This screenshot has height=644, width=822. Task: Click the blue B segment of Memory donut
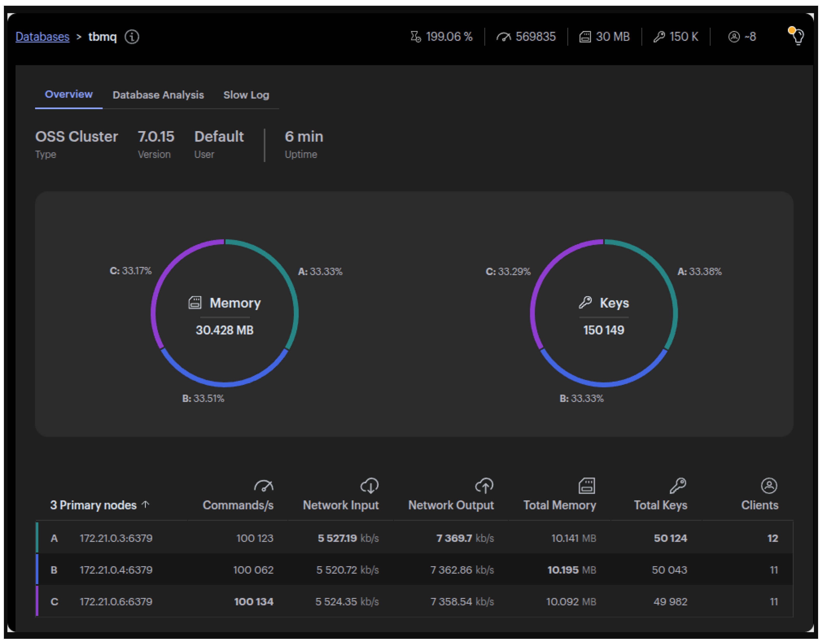click(x=225, y=384)
